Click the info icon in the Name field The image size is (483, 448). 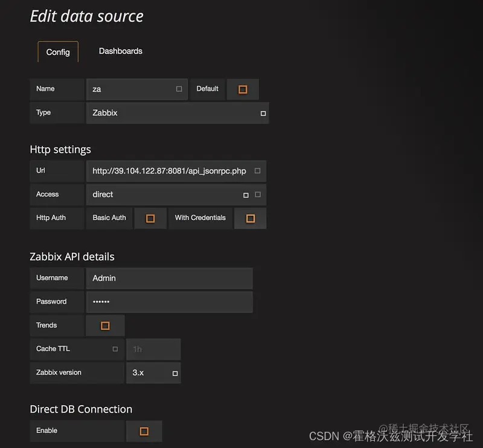tap(179, 89)
